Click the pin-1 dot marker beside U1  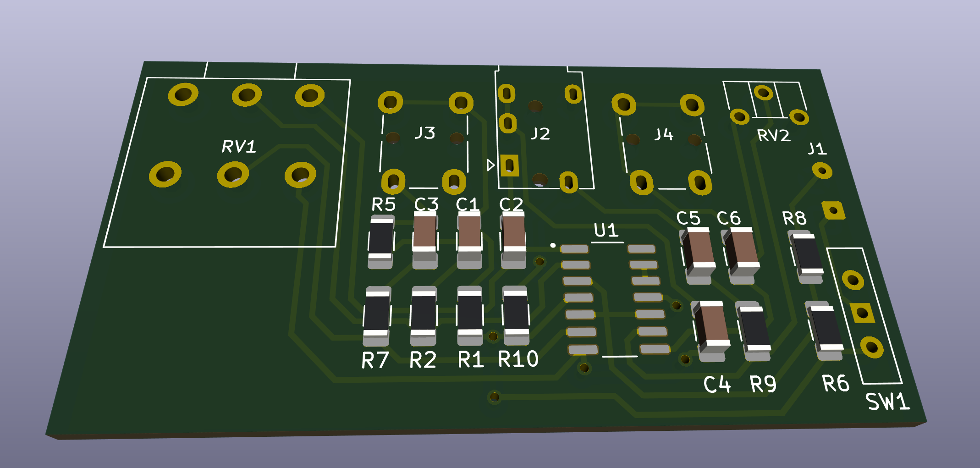point(553,246)
